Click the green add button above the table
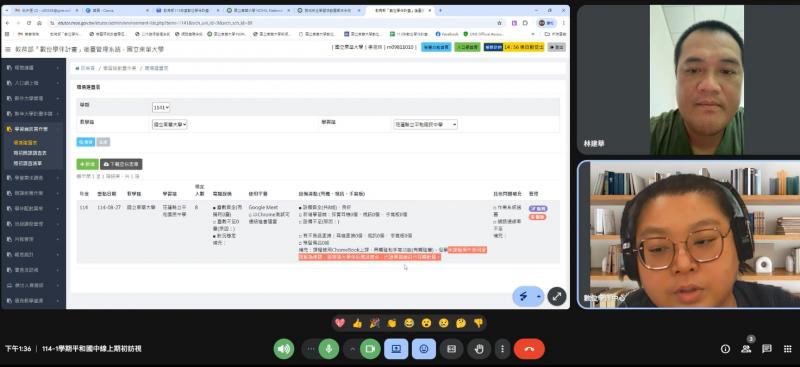Viewport: 800px width, 367px height. [87, 164]
